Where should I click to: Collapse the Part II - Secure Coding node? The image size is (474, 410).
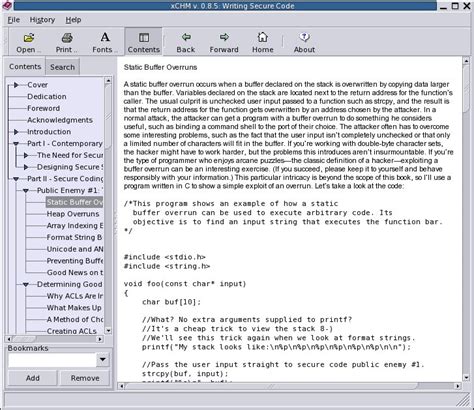tap(16, 179)
